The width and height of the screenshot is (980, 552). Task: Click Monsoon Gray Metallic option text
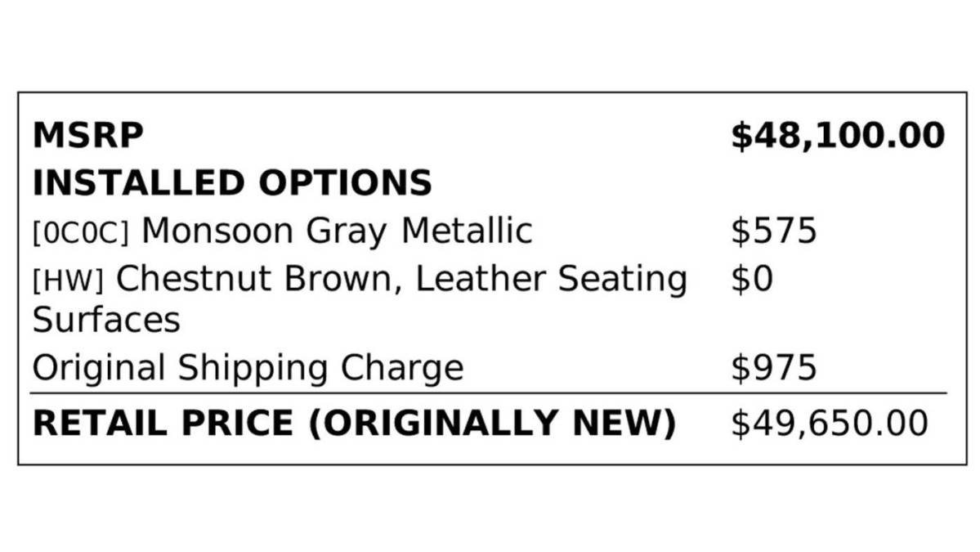pyautogui.click(x=337, y=231)
